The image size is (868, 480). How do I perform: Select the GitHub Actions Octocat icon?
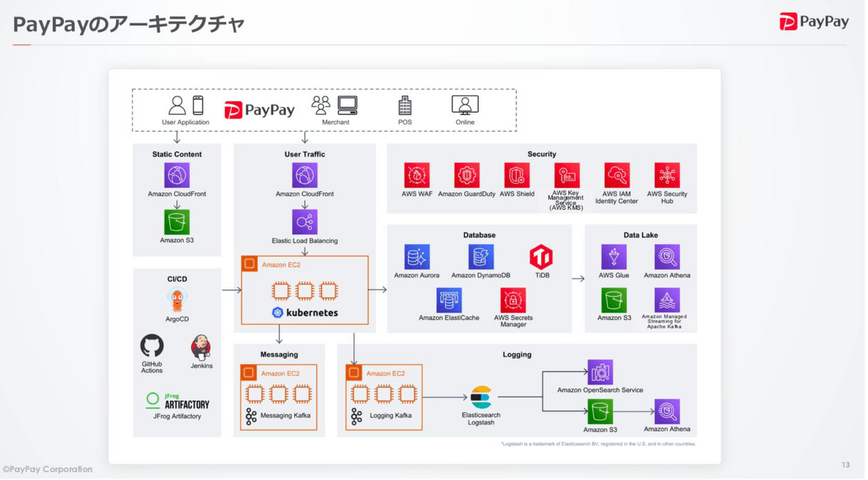pyautogui.click(x=152, y=346)
